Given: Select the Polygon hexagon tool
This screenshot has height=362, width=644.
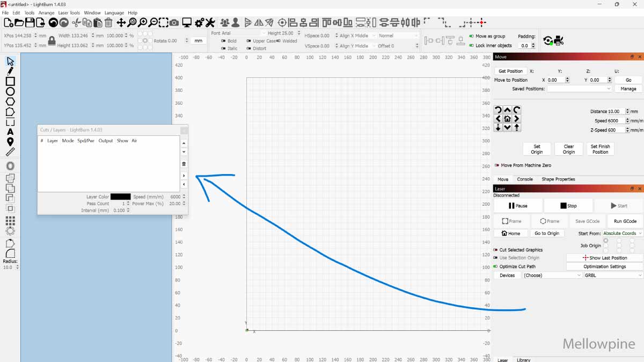Looking at the screenshot, I should pos(10,102).
